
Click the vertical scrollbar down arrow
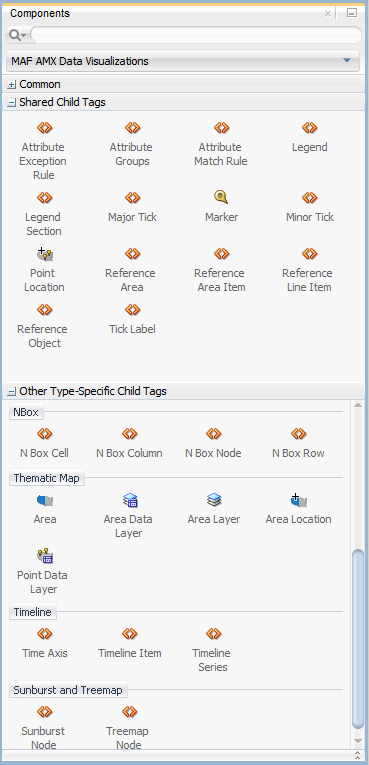tap(358, 741)
